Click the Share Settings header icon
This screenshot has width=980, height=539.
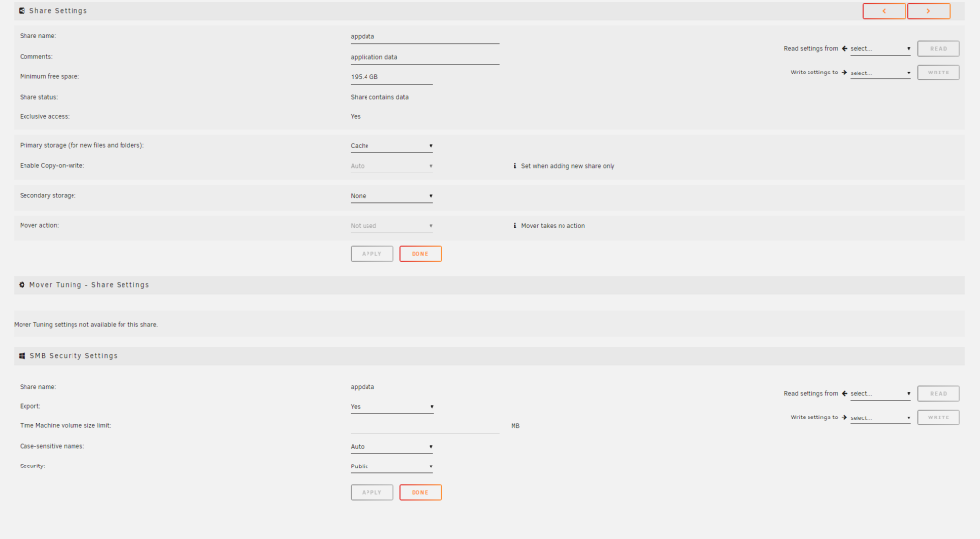pyautogui.click(x=22, y=11)
